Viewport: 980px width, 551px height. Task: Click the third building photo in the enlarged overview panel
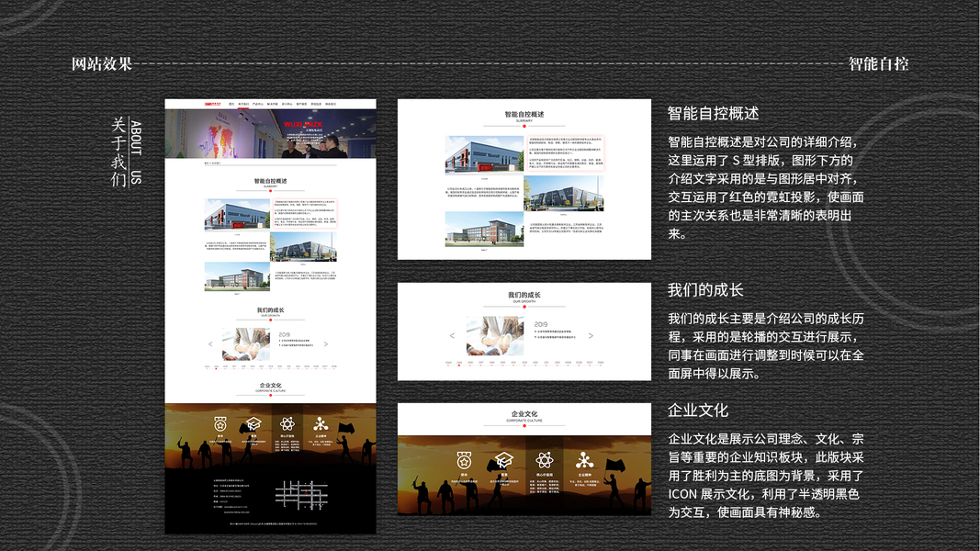484,230
